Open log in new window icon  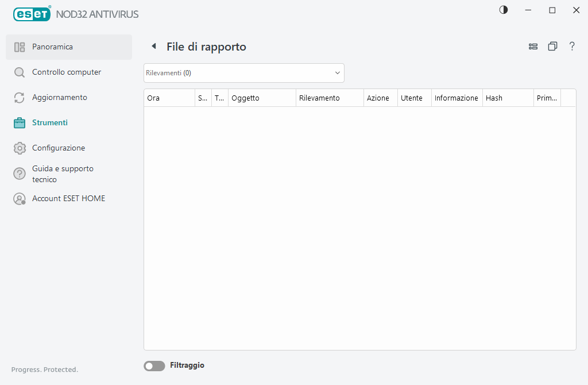552,47
